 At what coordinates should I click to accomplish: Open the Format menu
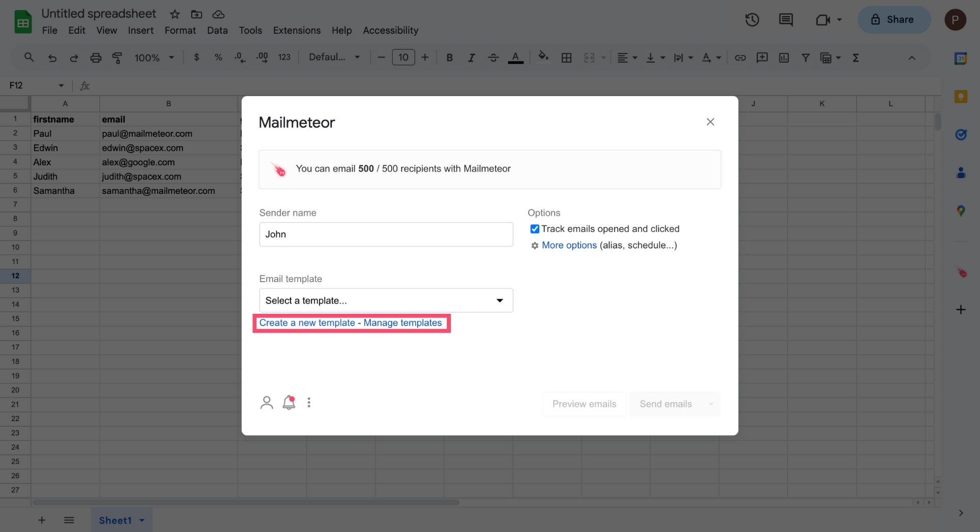tap(180, 31)
